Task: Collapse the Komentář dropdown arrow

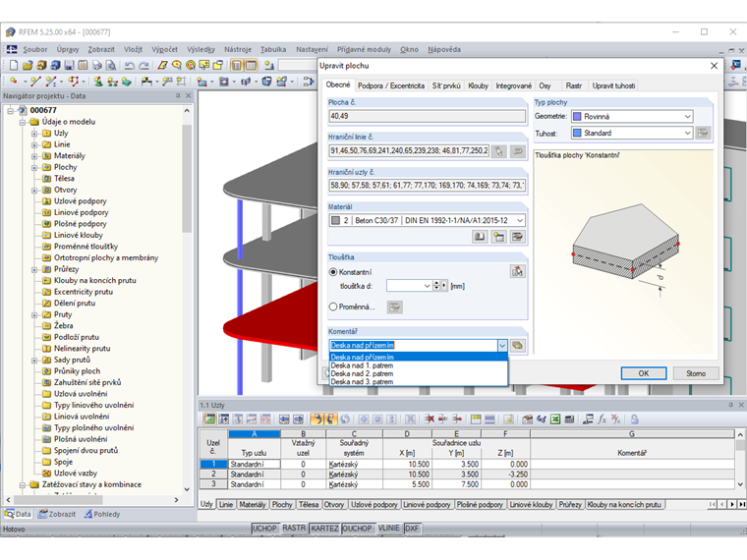Action: click(x=502, y=345)
